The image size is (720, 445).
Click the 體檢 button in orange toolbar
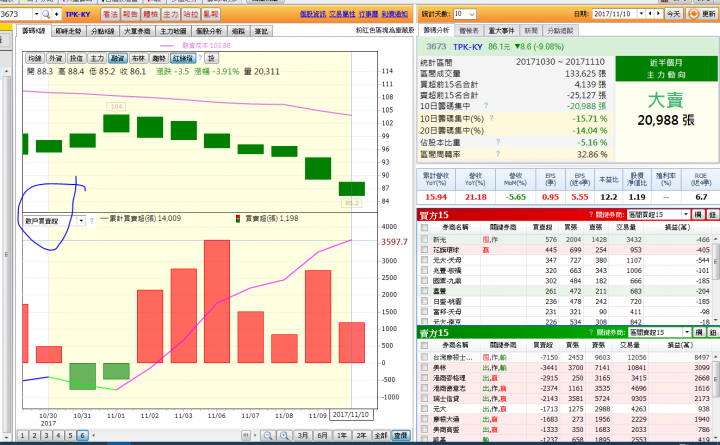(x=151, y=14)
